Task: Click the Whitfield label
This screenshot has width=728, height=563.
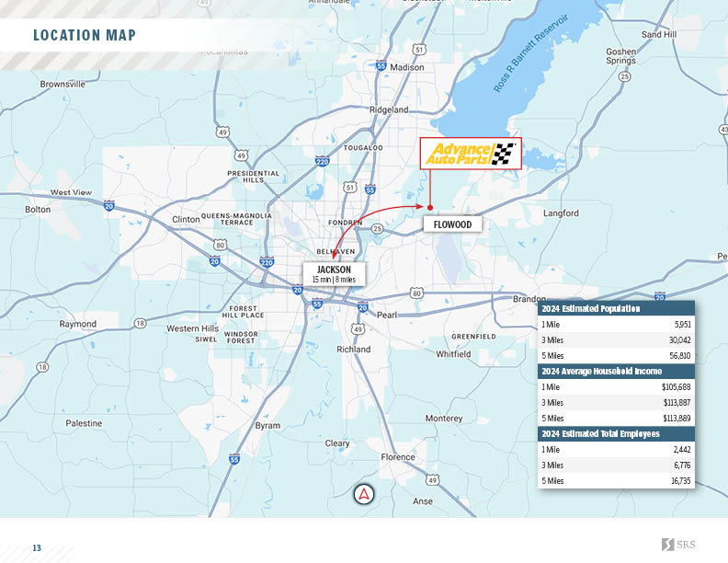Action: pos(453,354)
